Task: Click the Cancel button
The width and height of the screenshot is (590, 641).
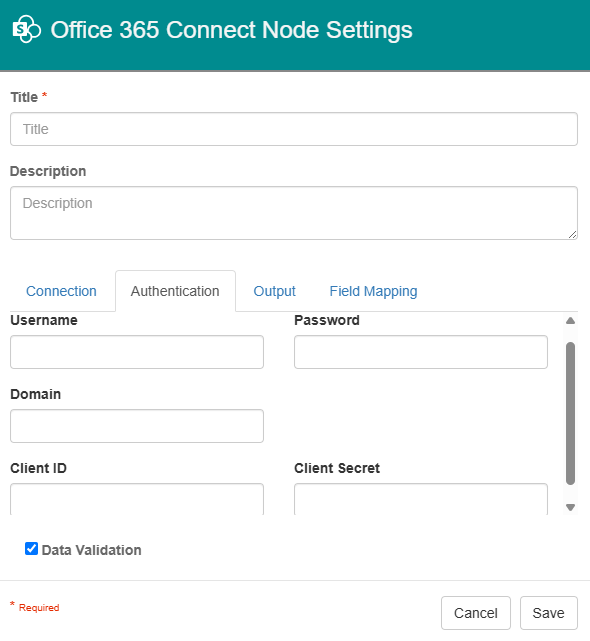Action: point(476,613)
